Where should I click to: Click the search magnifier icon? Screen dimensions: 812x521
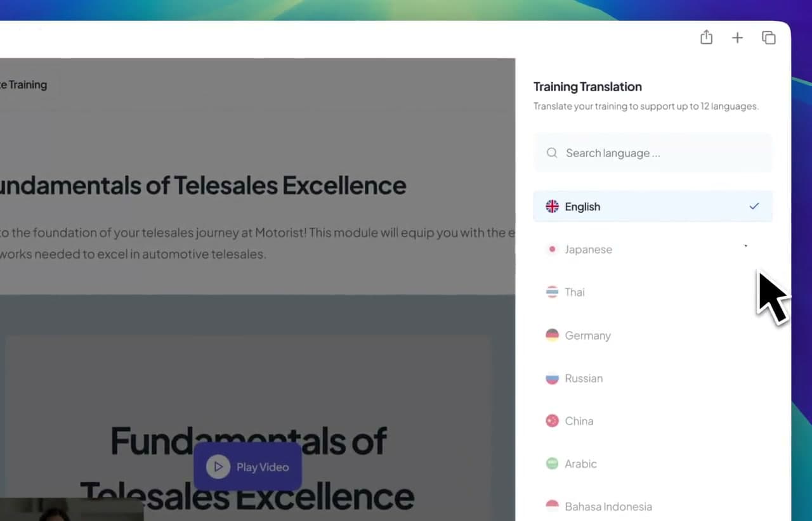point(552,153)
